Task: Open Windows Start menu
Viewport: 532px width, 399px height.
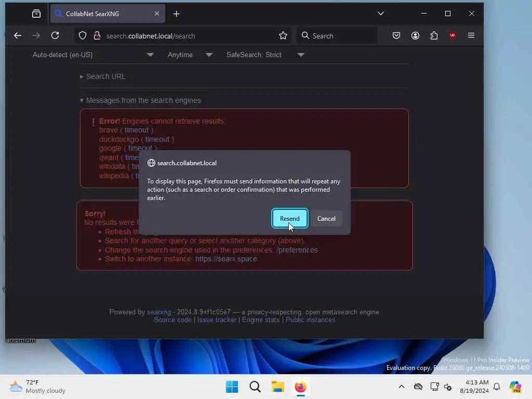Action: point(232,387)
